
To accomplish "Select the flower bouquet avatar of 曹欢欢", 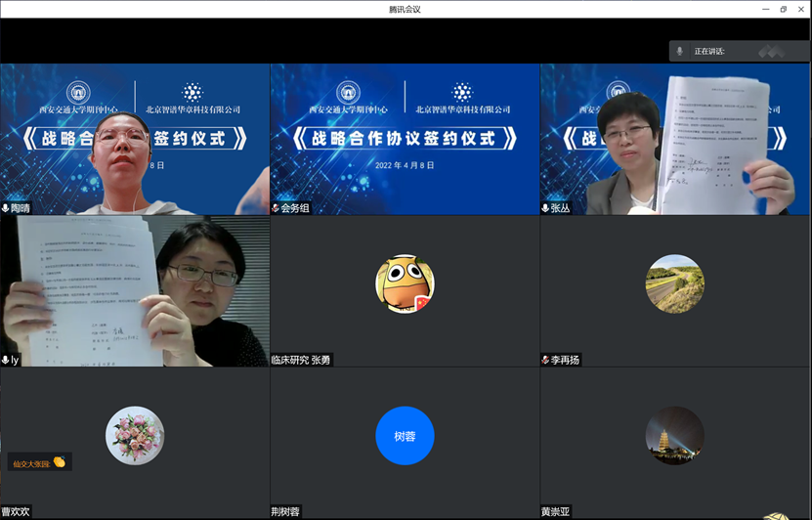I will (x=135, y=435).
